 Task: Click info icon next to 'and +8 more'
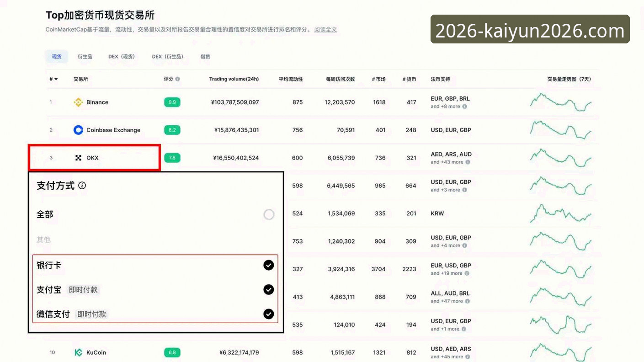point(464,106)
